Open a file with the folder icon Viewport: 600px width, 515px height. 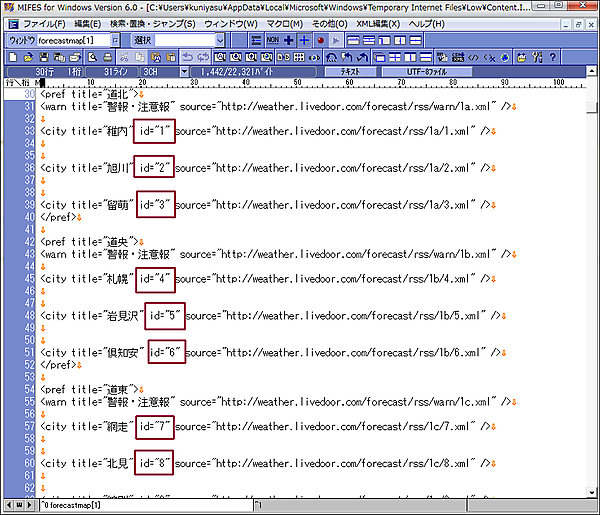click(27, 57)
